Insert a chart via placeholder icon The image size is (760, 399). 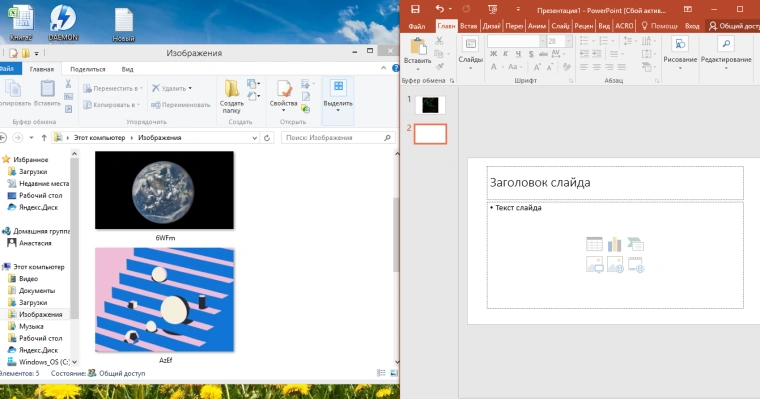click(x=615, y=244)
